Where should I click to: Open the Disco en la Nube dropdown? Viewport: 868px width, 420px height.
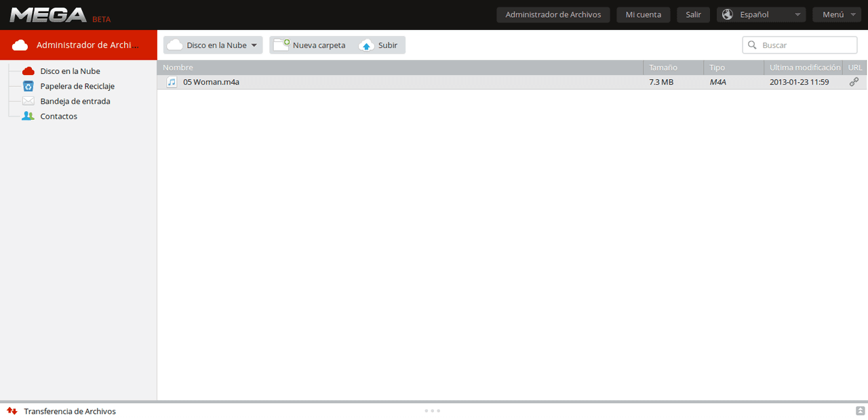213,45
